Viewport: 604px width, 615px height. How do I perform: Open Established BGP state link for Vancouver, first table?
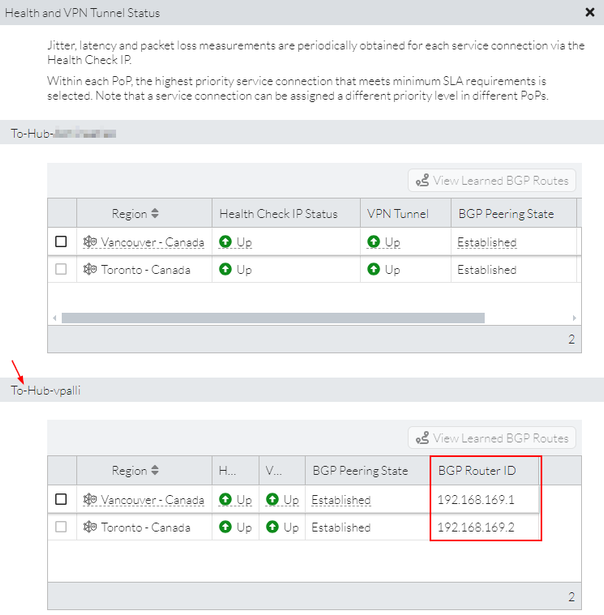click(x=487, y=242)
